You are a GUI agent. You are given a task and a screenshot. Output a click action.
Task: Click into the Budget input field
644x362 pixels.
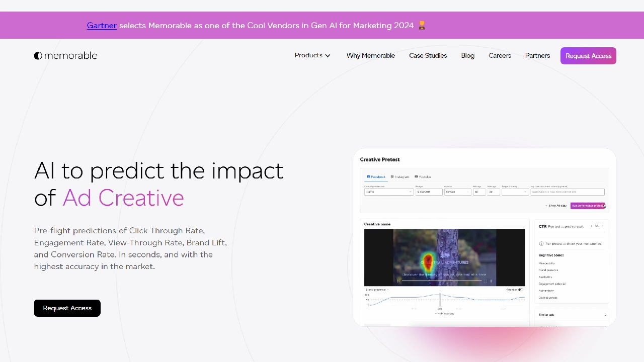429,192
